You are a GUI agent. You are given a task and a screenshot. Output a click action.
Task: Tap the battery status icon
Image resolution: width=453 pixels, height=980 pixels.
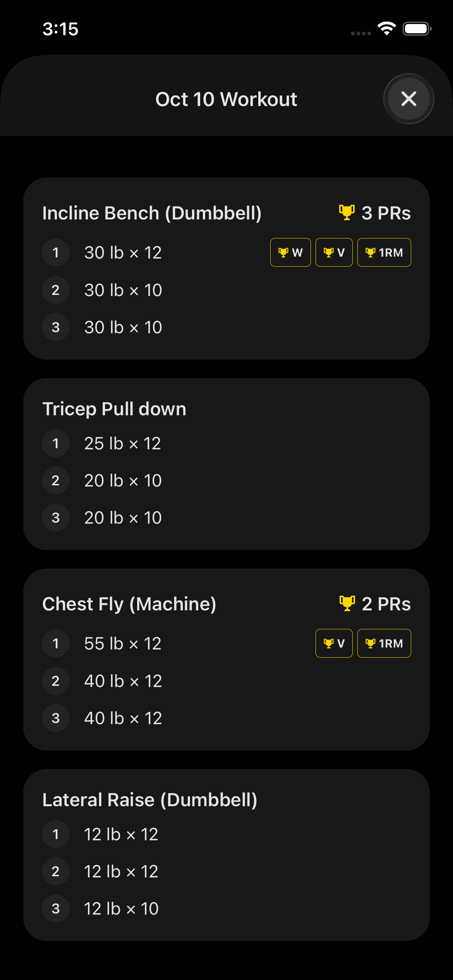417,29
